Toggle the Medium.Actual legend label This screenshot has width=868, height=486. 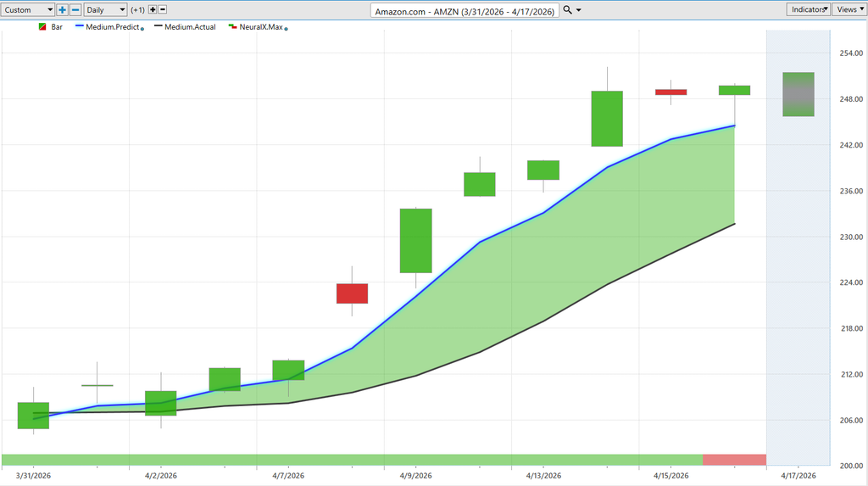point(190,27)
